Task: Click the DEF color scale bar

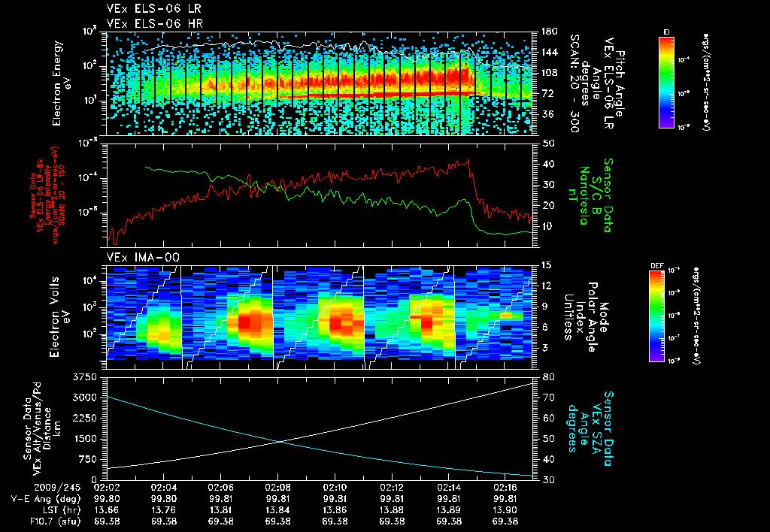Action: click(656, 316)
